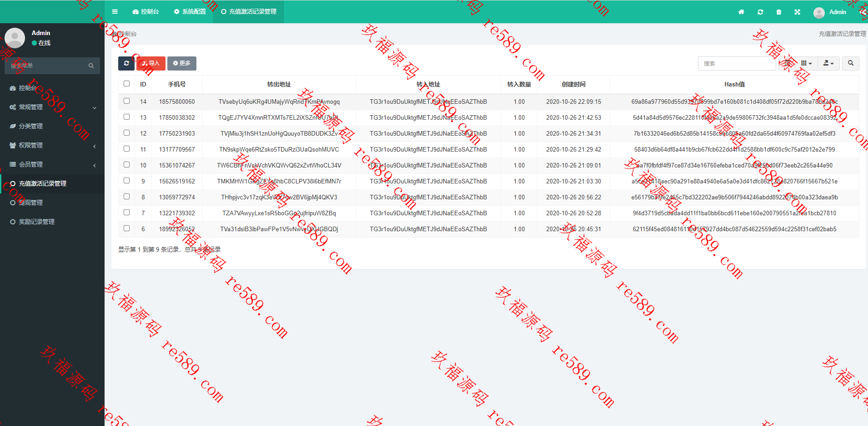Check the row with ID 8
This screenshot has width=868, height=426.
[126, 197]
